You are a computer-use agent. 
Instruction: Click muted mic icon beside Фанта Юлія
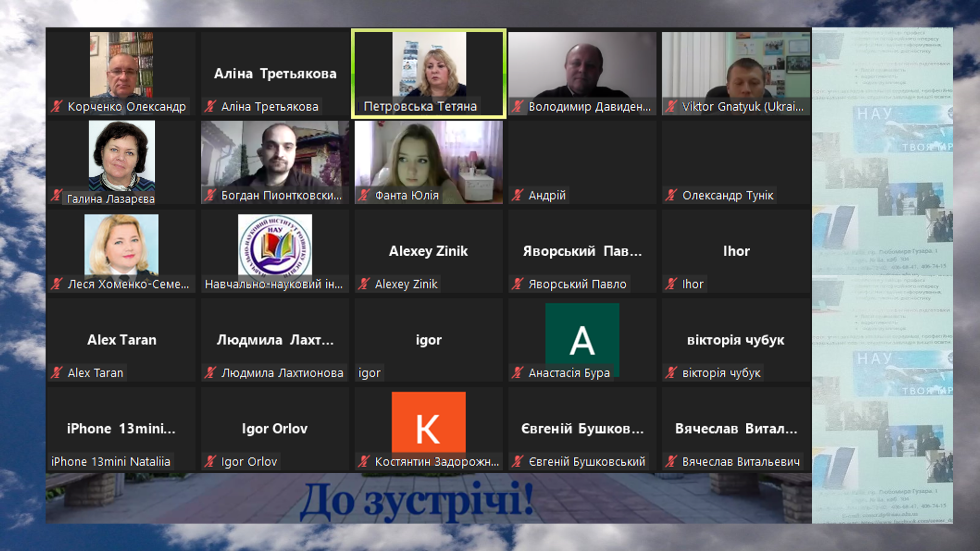click(x=364, y=195)
